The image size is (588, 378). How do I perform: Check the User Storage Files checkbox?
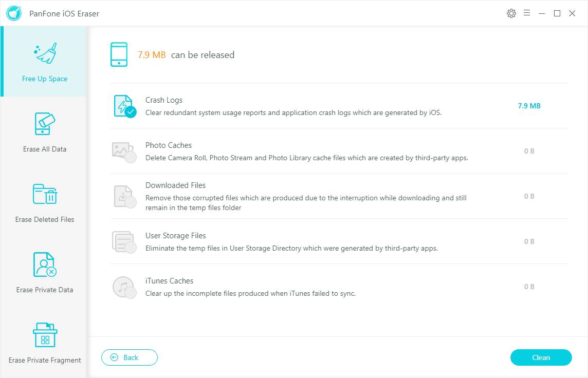point(131,248)
